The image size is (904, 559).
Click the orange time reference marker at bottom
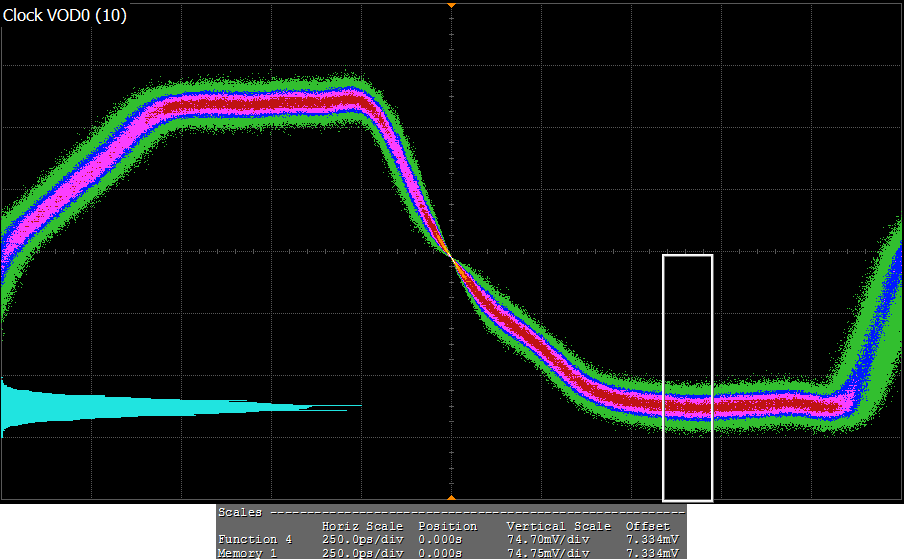[451, 497]
